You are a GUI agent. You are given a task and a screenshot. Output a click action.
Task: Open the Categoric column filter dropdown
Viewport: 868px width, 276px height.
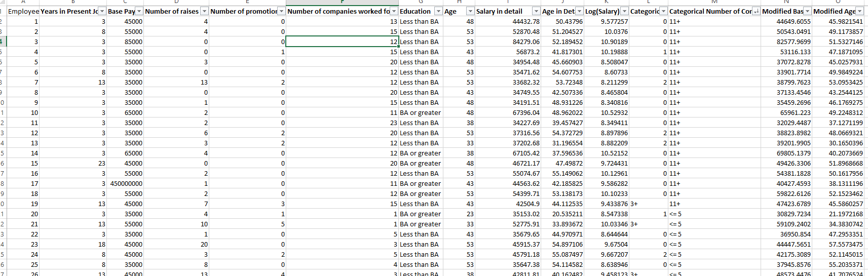663,11
